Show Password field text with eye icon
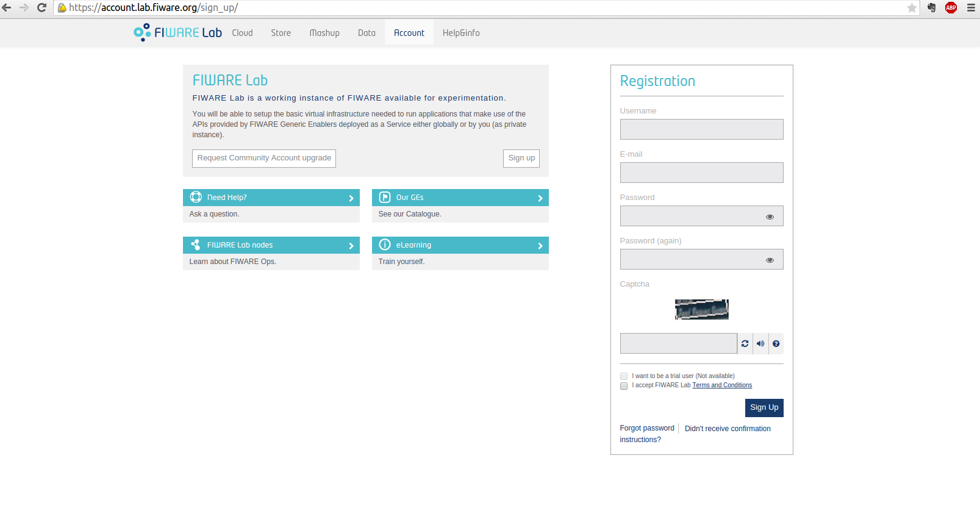980x508 pixels. point(770,216)
